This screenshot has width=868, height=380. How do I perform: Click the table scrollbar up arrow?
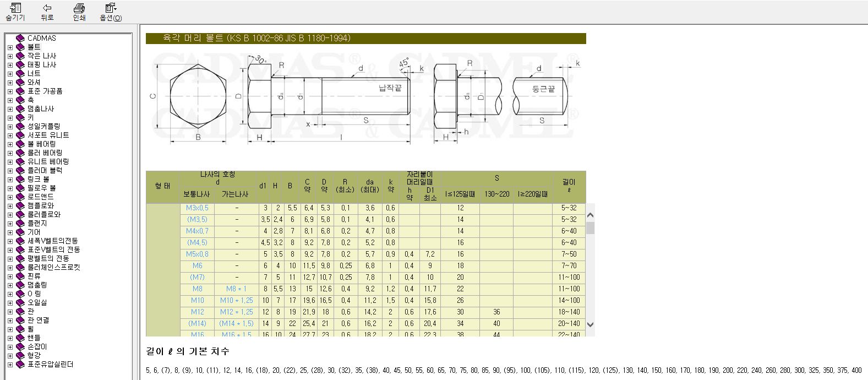coord(590,215)
